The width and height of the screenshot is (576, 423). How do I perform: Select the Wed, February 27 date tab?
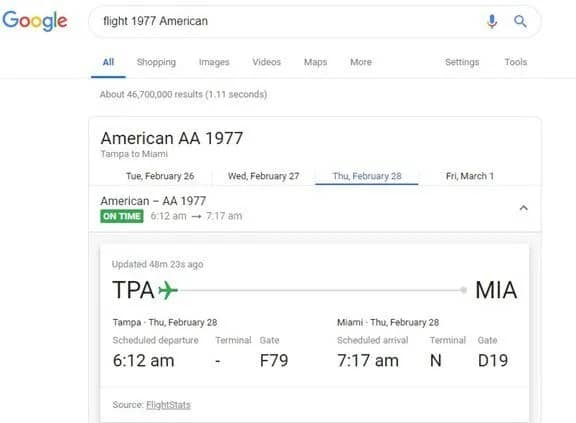click(x=263, y=176)
